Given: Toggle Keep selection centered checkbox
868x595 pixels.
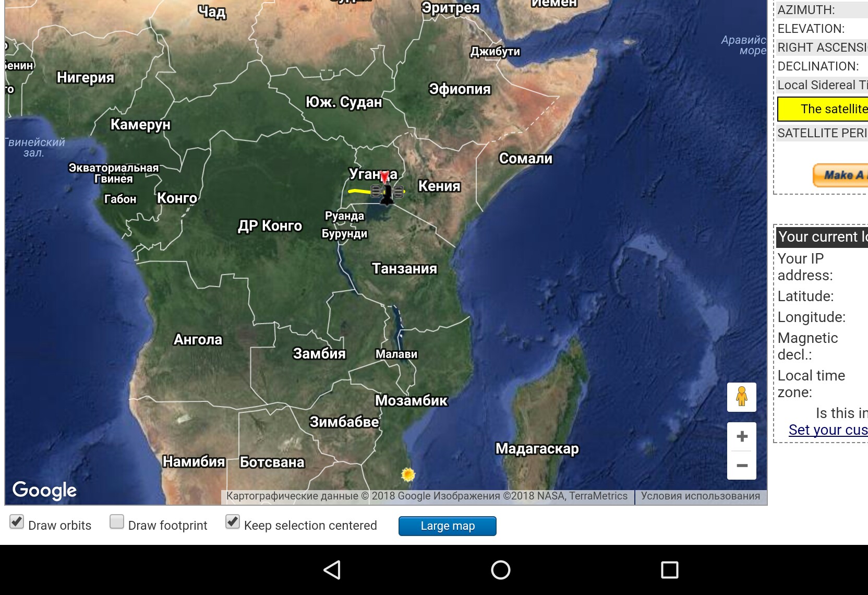Looking at the screenshot, I should pyautogui.click(x=233, y=522).
